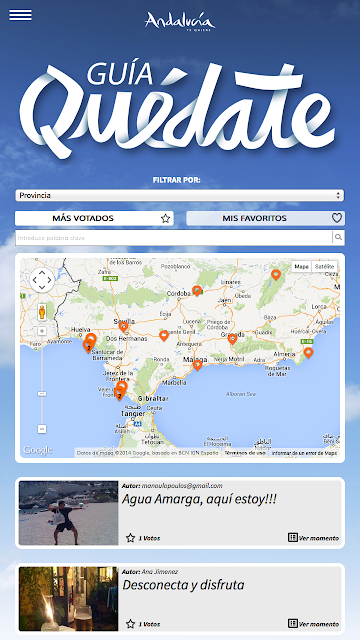Image resolution: width=360 pixels, height=640 pixels.
Task: Open the Agua Amarga beach photo thumbnail
Action: point(69,513)
